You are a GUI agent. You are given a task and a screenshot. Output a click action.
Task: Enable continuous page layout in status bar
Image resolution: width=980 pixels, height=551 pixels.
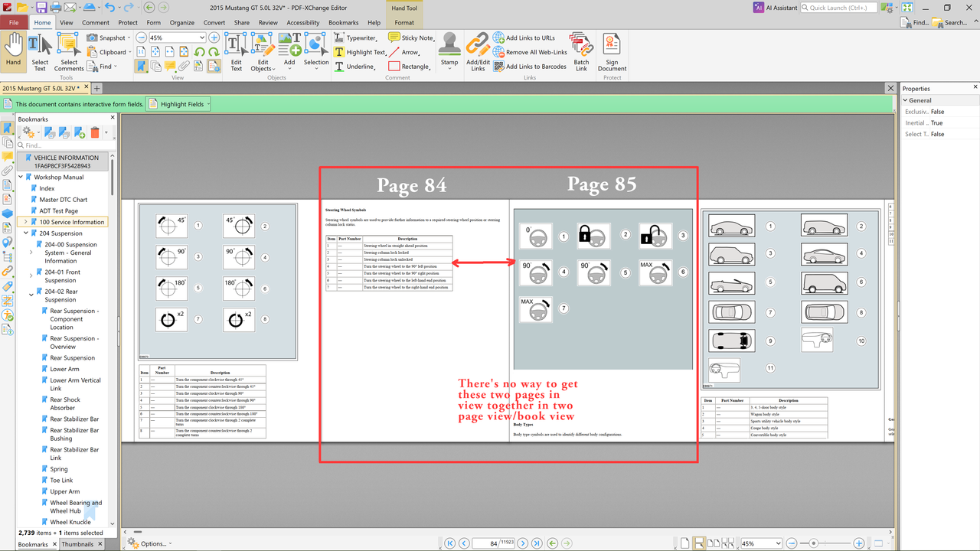(699, 543)
